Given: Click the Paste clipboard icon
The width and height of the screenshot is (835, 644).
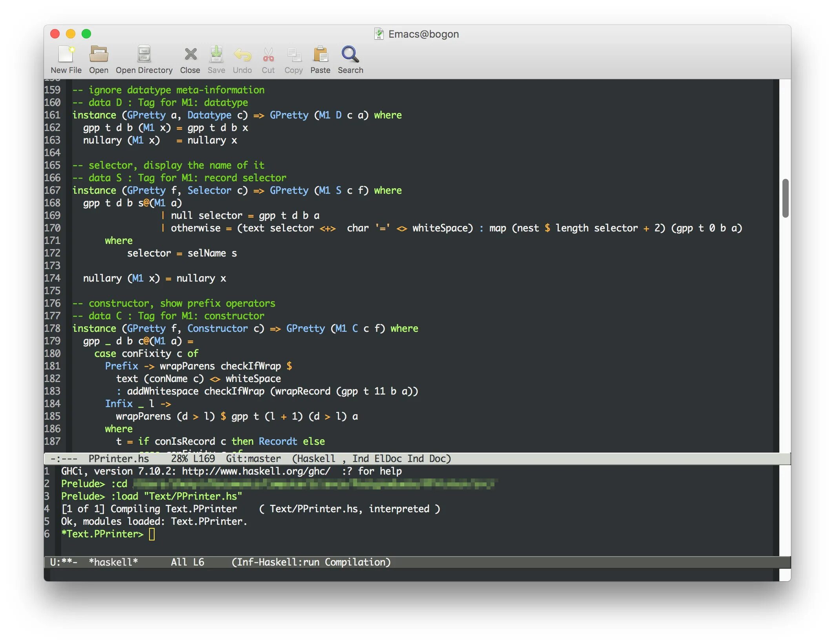Looking at the screenshot, I should click(321, 55).
